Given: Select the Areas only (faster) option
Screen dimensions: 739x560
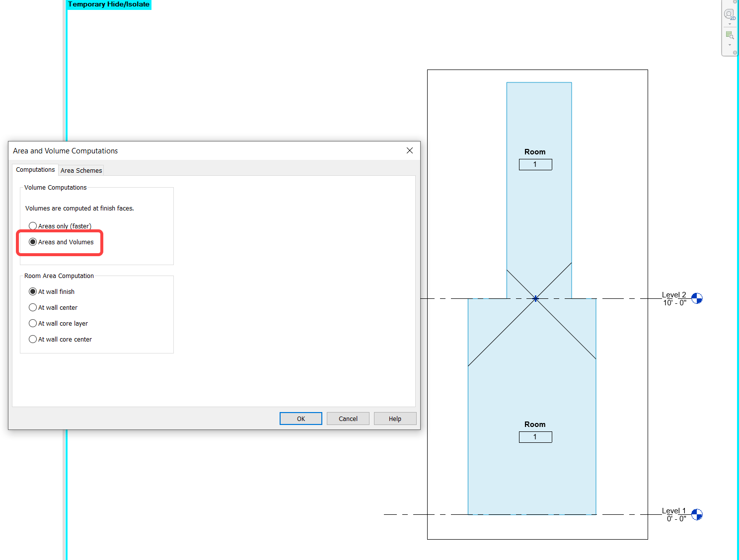Looking at the screenshot, I should [33, 225].
